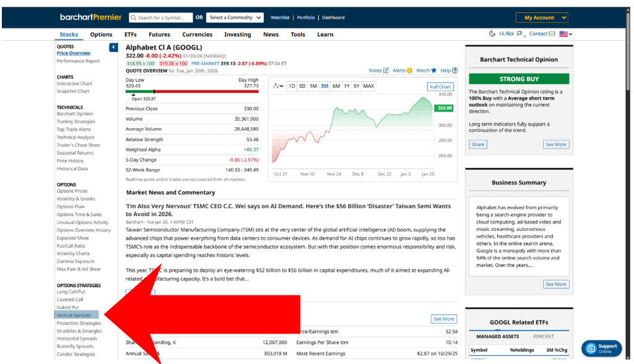Image resolution: width=634 pixels, height=364 pixels.
Task: Open Performance Report in sidebar
Action: coord(78,61)
